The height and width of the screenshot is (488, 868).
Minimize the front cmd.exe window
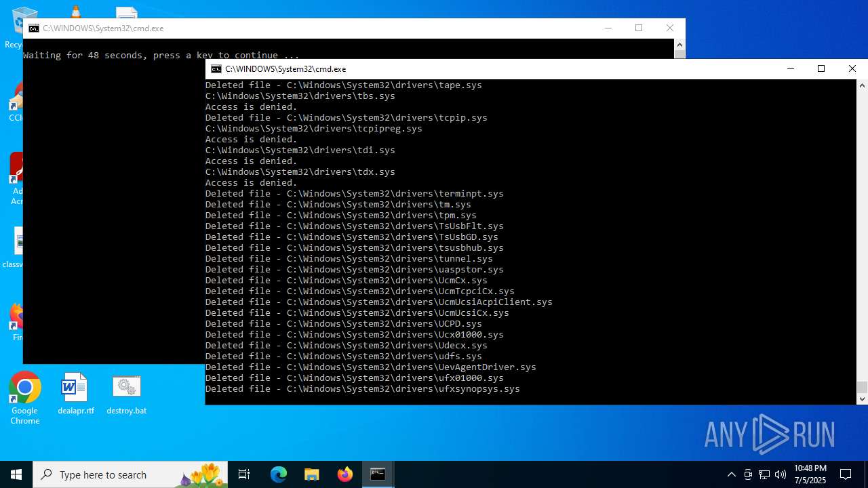pyautogui.click(x=790, y=68)
